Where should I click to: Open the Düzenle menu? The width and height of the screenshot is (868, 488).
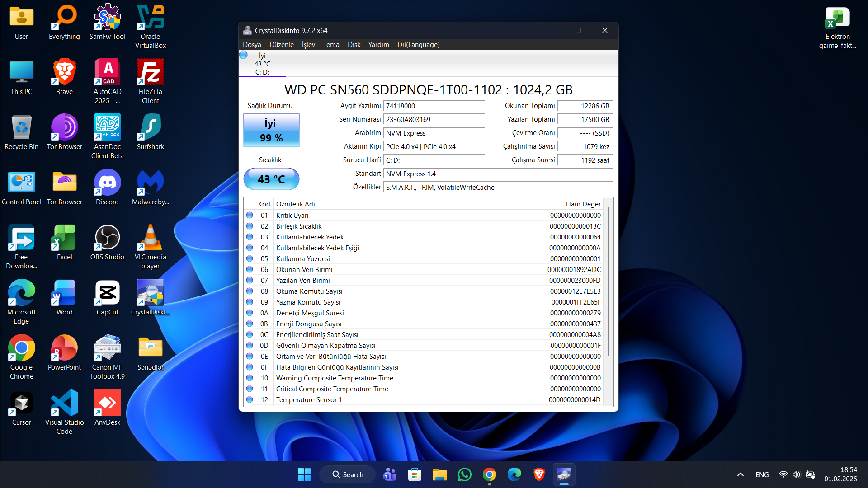pyautogui.click(x=281, y=45)
